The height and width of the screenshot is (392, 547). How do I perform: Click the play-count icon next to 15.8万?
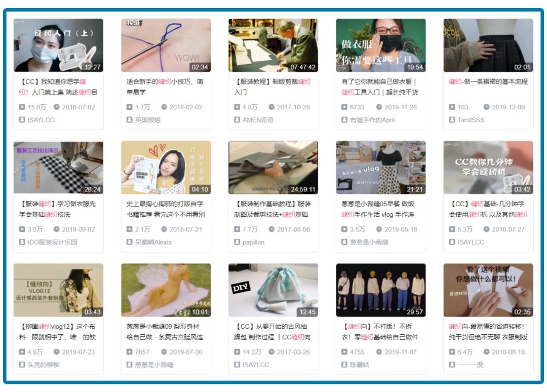pos(22,107)
